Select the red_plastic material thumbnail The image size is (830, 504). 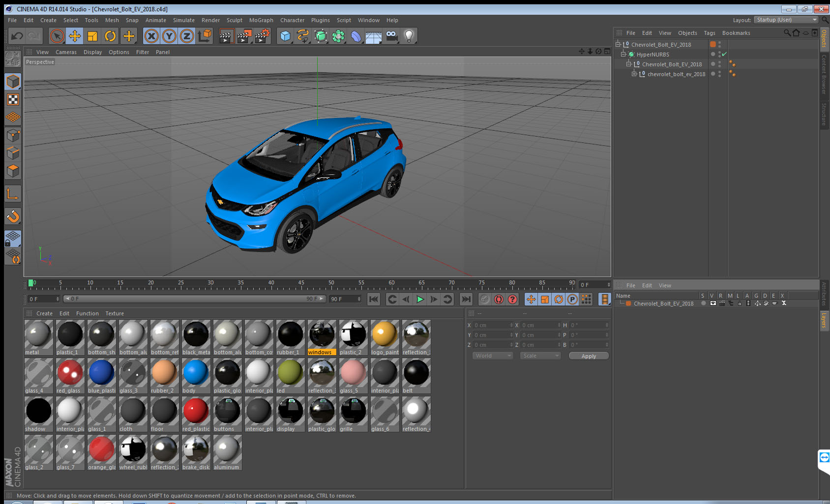pos(196,414)
